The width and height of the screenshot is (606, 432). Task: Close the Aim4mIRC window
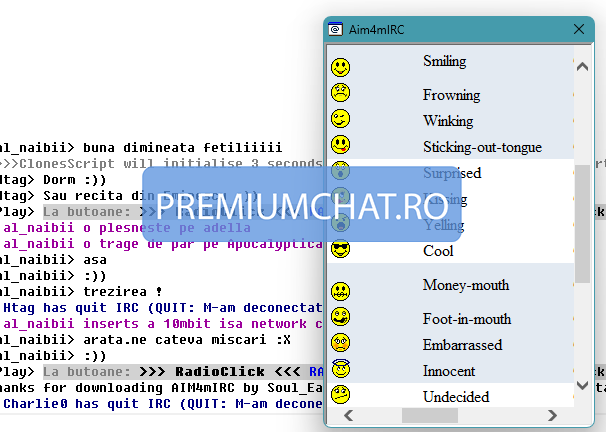579,29
